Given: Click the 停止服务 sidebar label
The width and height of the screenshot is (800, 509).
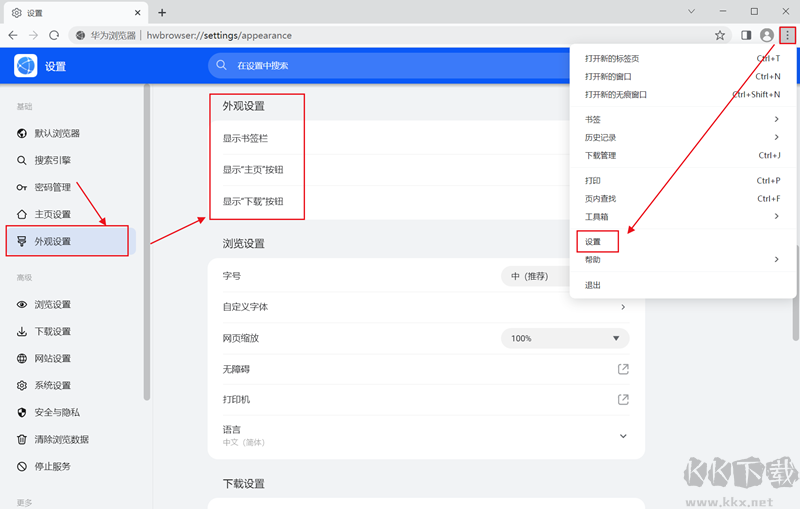Looking at the screenshot, I should (x=53, y=466).
